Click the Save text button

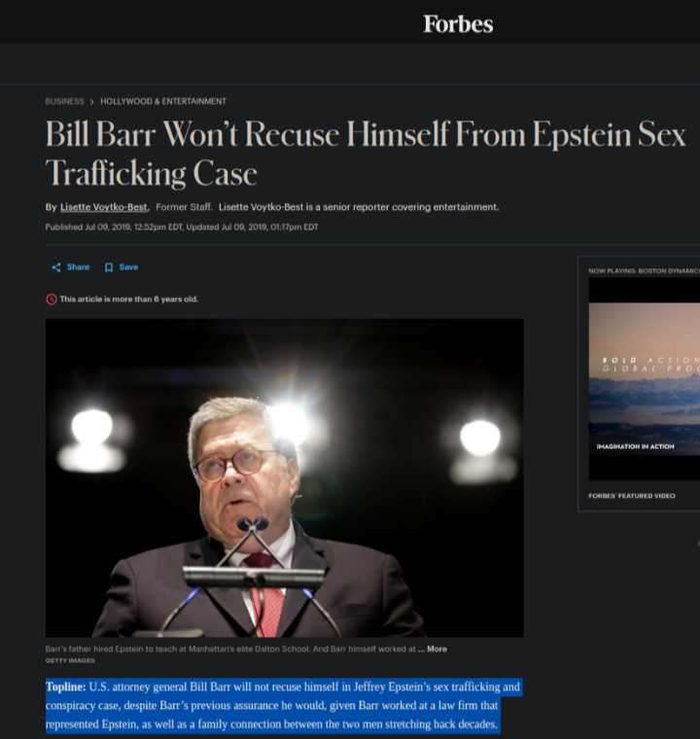pyautogui.click(x=128, y=267)
